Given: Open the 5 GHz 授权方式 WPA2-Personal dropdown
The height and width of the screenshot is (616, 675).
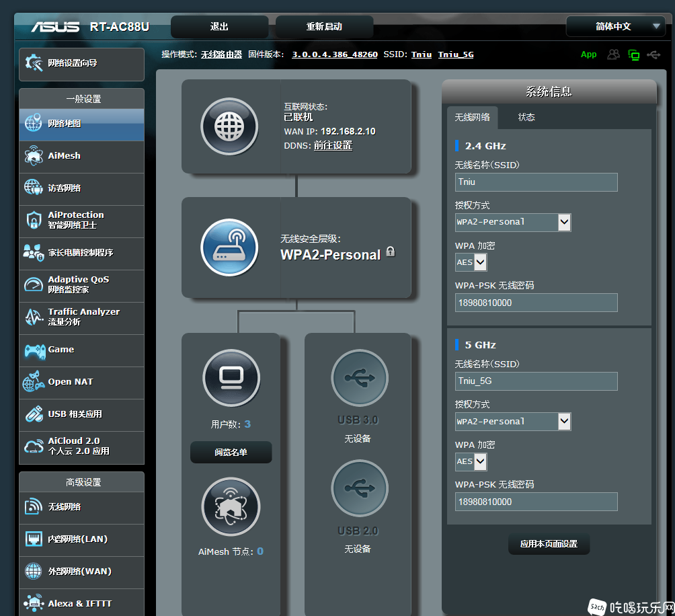Looking at the screenshot, I should 513,422.
